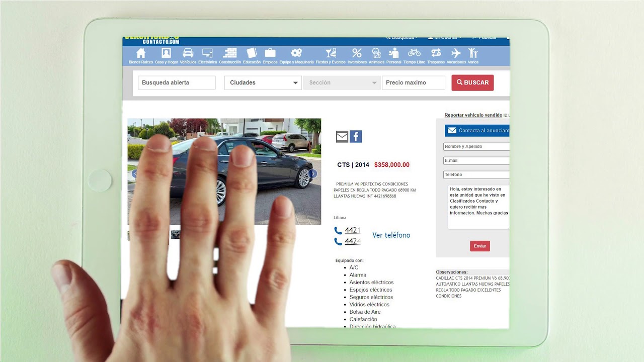Open the Bienes Raíces house category icon
The image size is (644, 362).
coord(140,53)
